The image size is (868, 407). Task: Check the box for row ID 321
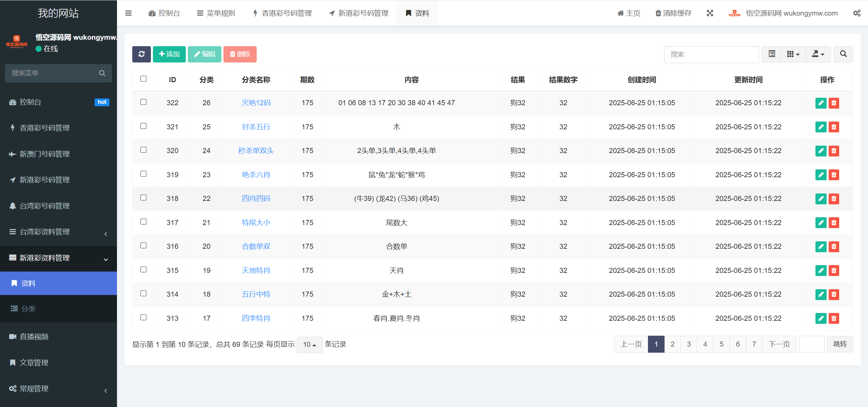[x=143, y=126]
